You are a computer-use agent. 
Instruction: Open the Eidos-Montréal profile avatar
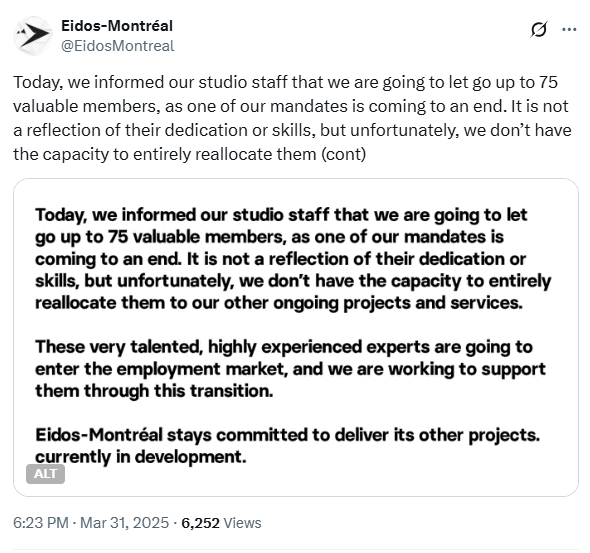point(33,35)
